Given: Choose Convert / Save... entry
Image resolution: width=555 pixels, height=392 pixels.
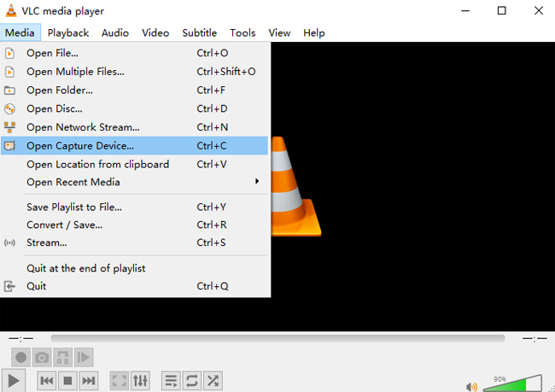Looking at the screenshot, I should click(135, 225).
